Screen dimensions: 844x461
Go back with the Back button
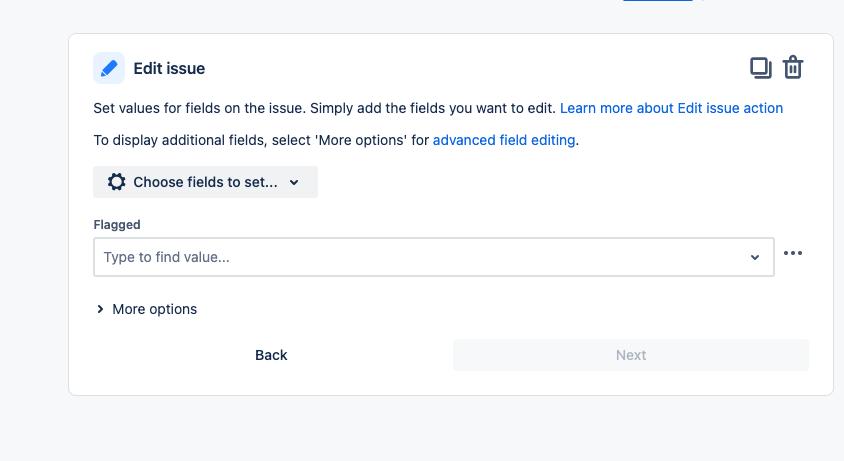[271, 355]
